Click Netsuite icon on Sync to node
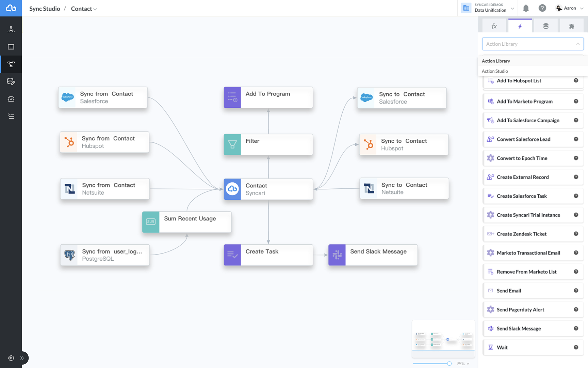Image resolution: width=588 pixels, height=368 pixels. [369, 188]
